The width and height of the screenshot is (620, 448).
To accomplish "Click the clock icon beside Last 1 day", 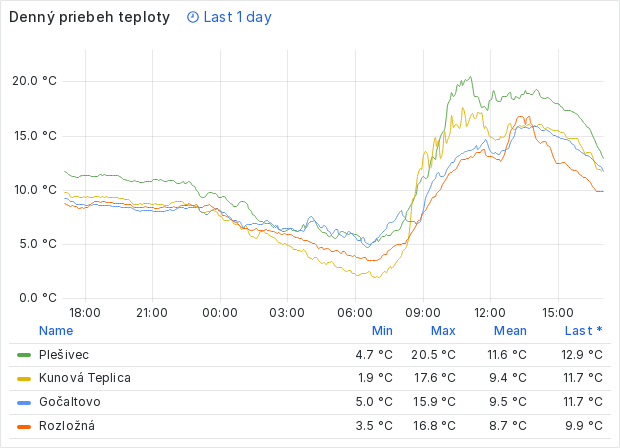I will [x=193, y=18].
